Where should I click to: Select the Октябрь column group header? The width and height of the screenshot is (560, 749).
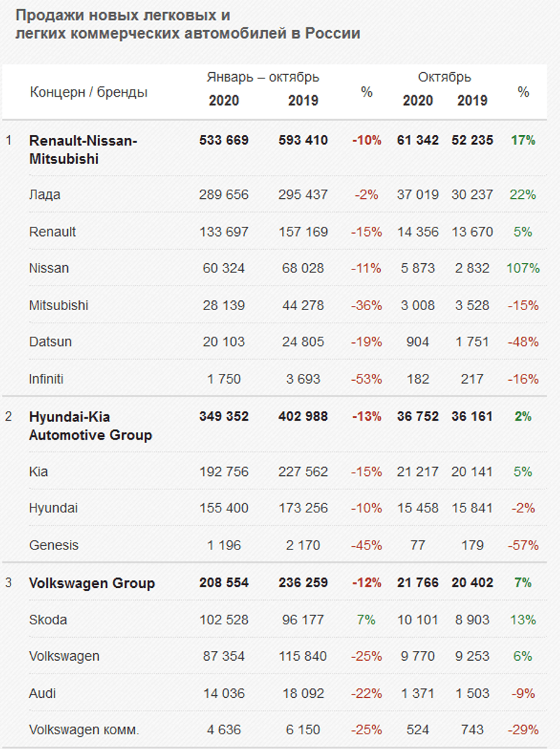[444, 77]
